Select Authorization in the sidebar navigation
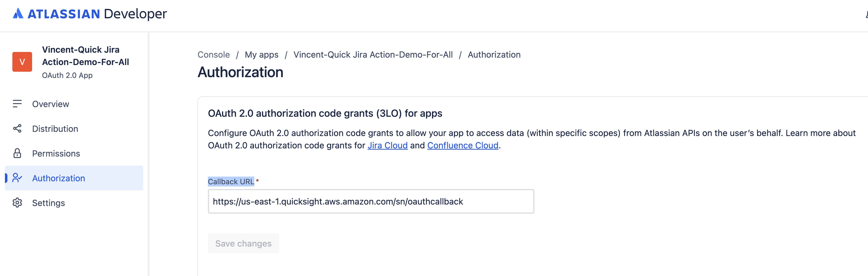The image size is (868, 276). pyautogui.click(x=58, y=178)
